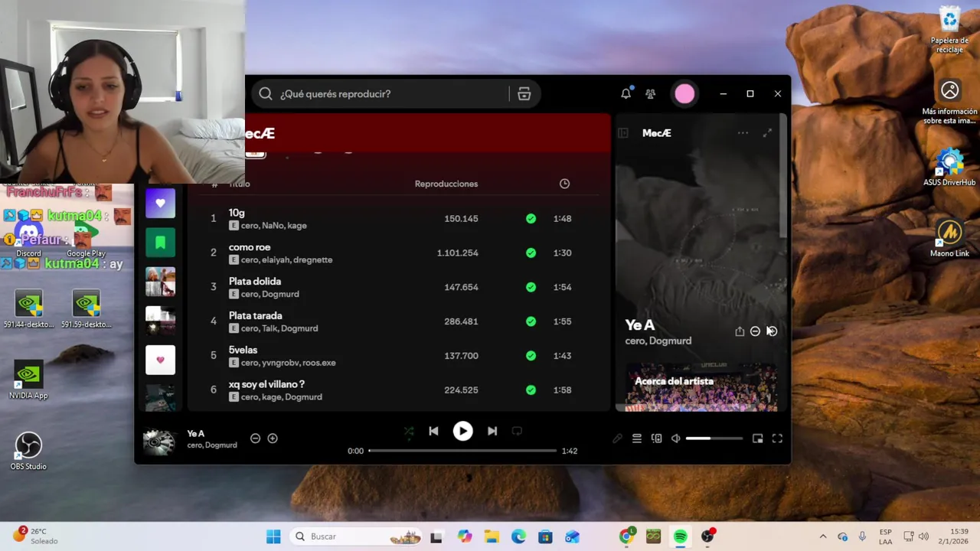
Task: Open 'Ye A' title in now-playing panel
Action: tap(640, 325)
